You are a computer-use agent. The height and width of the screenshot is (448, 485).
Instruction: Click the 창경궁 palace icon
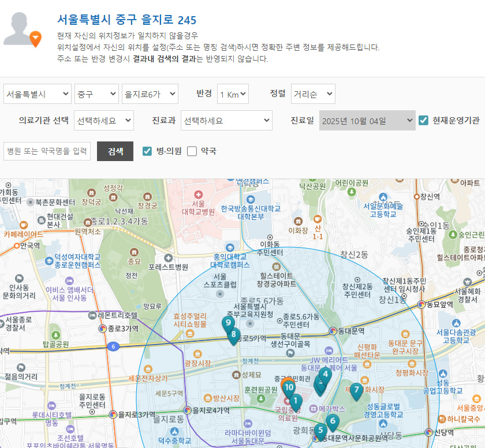(147, 196)
